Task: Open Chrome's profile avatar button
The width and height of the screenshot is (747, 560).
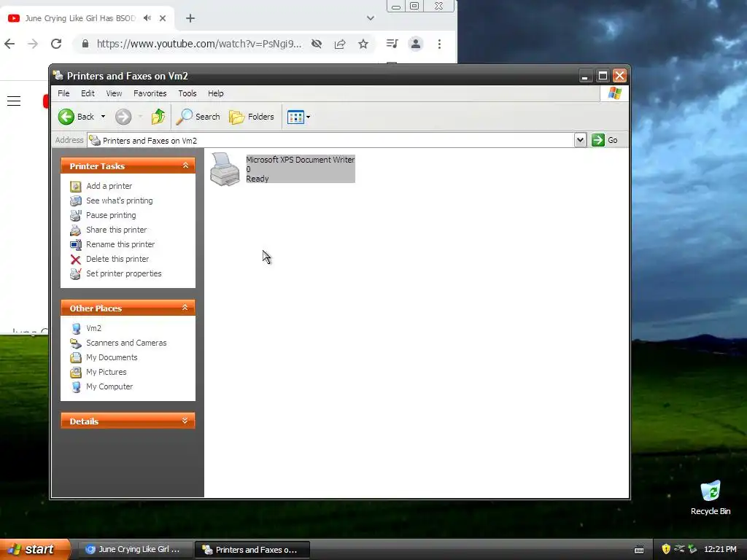Action: point(415,44)
